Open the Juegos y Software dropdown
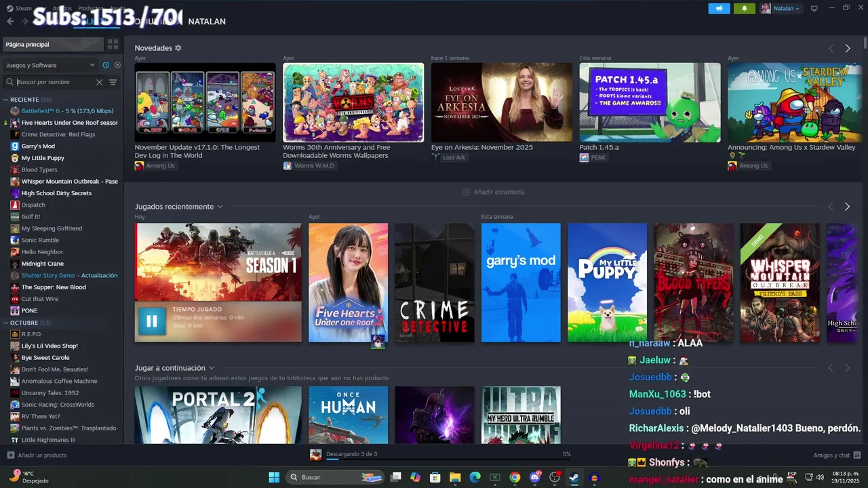This screenshot has height=488, width=868. click(51, 65)
